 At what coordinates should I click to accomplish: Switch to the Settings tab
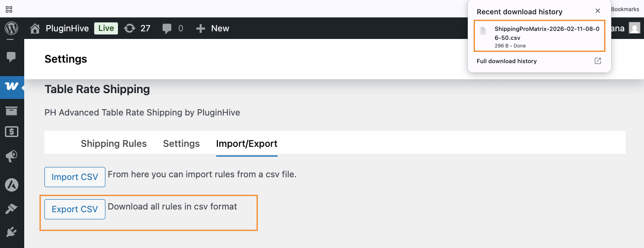(181, 144)
